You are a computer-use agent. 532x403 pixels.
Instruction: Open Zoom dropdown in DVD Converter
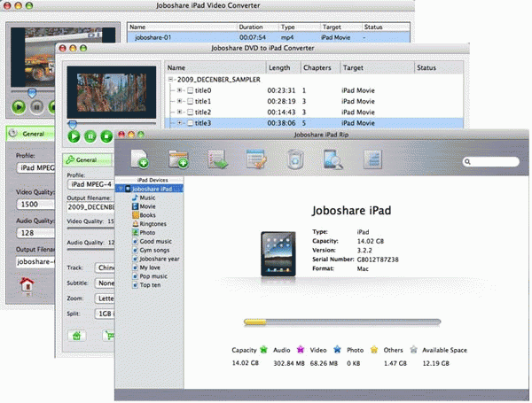105,298
